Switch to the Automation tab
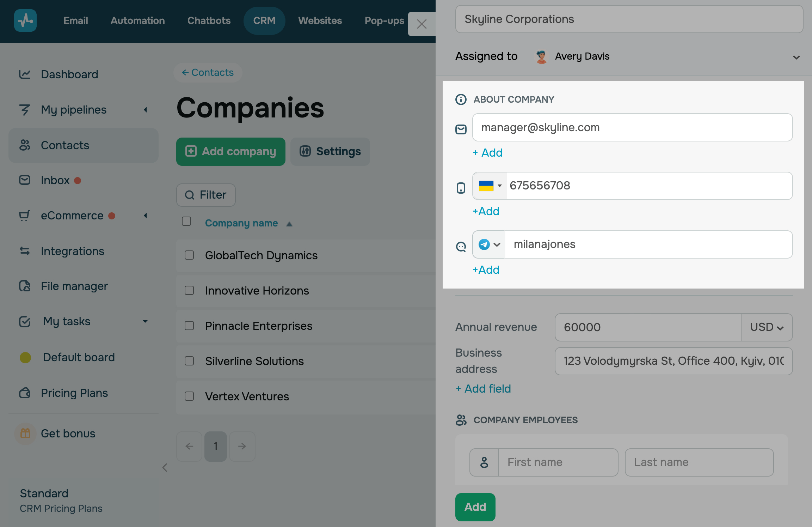 137,20
